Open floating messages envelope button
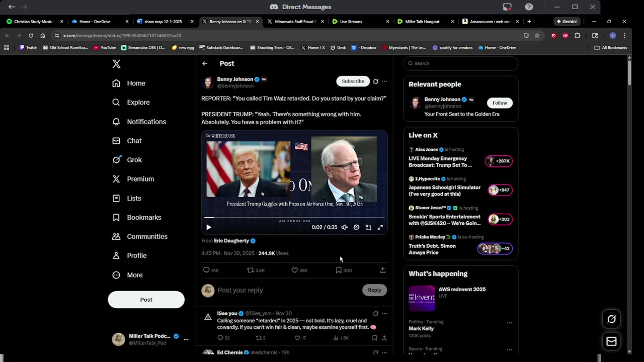This screenshot has width=644, height=362. [612, 341]
